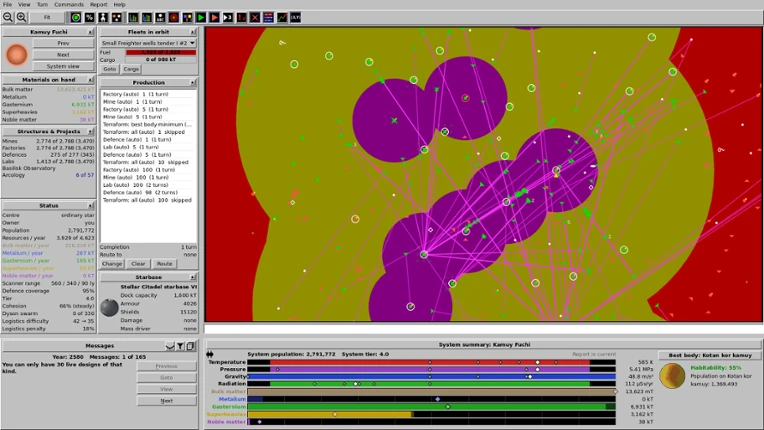Select 'Defence (auto) 98 (2 turns)' production row
This screenshot has height=430, width=764.
[148, 192]
